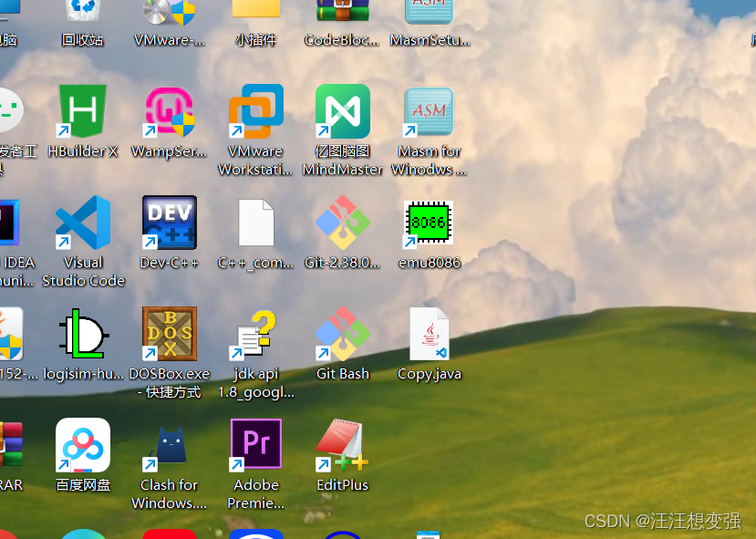The image size is (756, 539).
Task: Select the Recycle Bin (回收站) icon
Action: click(82, 10)
